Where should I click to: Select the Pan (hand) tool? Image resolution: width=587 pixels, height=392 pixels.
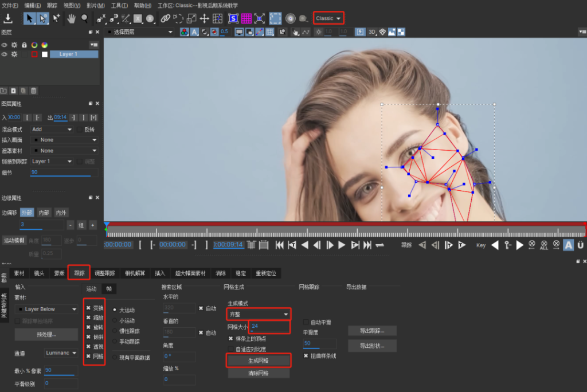70,18
